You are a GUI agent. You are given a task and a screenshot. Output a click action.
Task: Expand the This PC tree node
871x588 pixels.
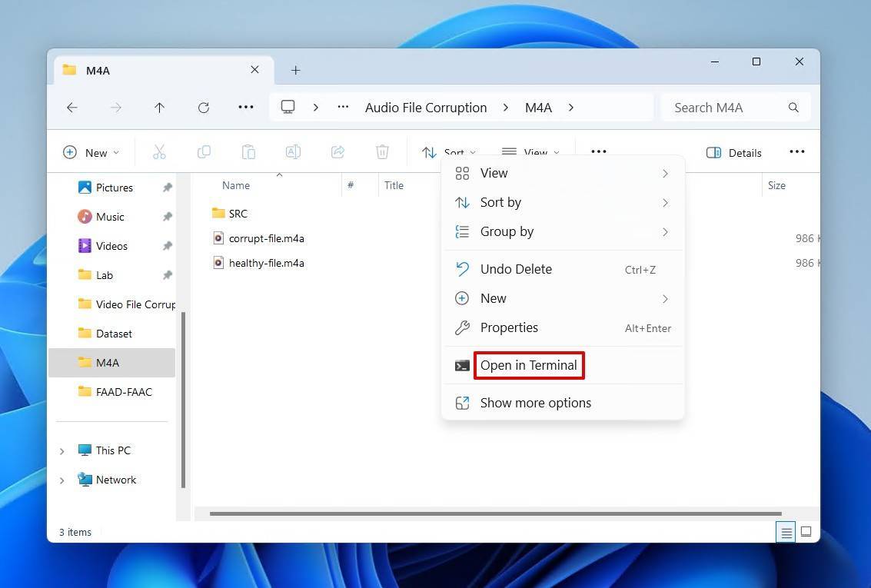tap(62, 451)
